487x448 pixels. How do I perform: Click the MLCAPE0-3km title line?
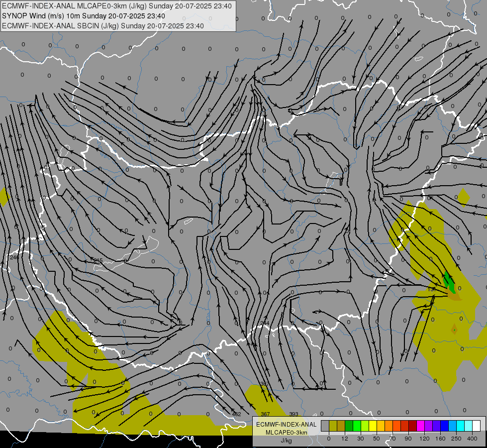pyautogui.click(x=117, y=6)
